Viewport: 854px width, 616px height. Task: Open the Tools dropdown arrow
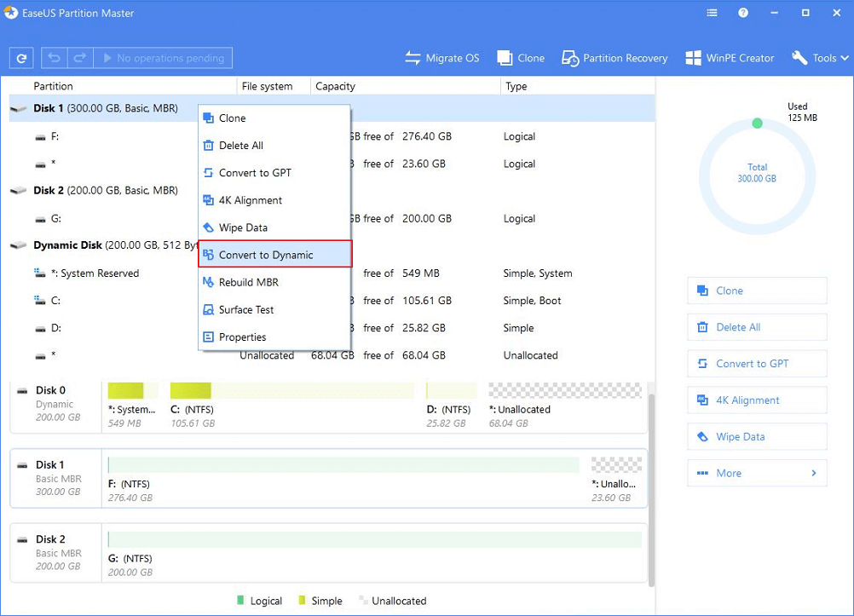(844, 58)
